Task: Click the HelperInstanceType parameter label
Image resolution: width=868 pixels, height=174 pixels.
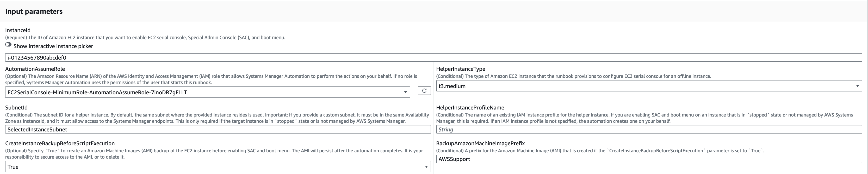Action: pyautogui.click(x=461, y=69)
